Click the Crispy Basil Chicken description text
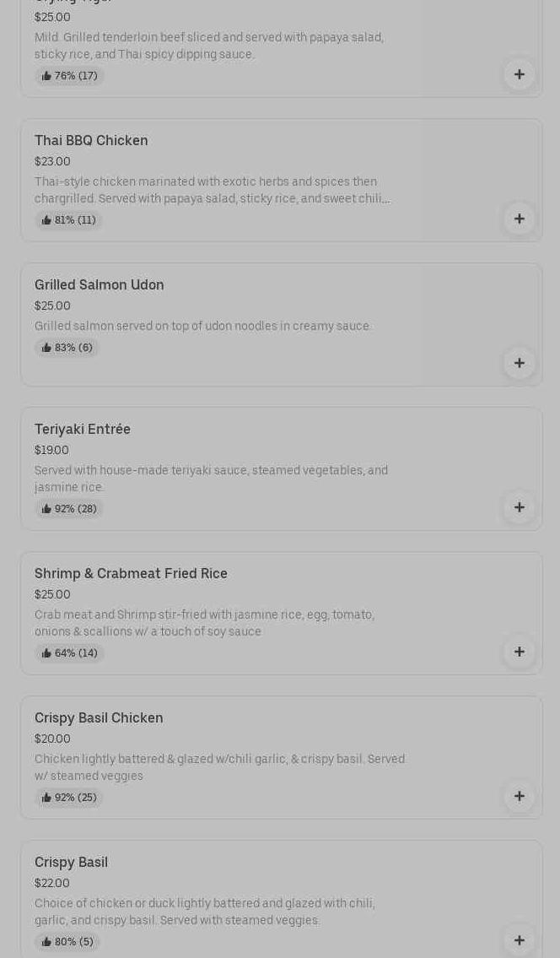The width and height of the screenshot is (560, 958). click(219, 767)
